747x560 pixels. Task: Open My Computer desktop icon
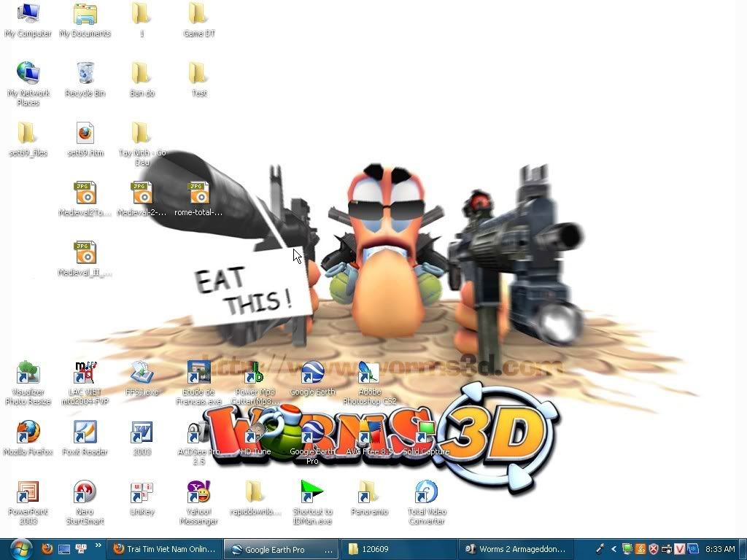[28, 20]
